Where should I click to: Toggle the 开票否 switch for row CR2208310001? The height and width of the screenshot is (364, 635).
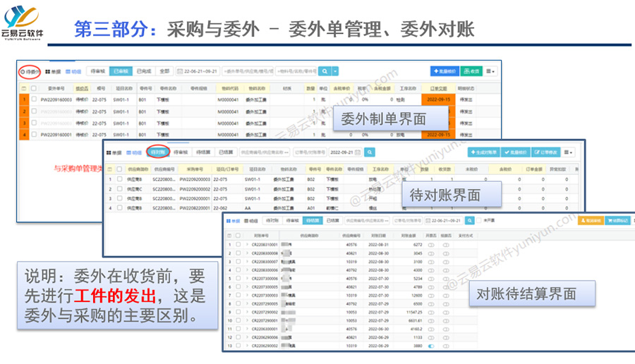point(431,245)
